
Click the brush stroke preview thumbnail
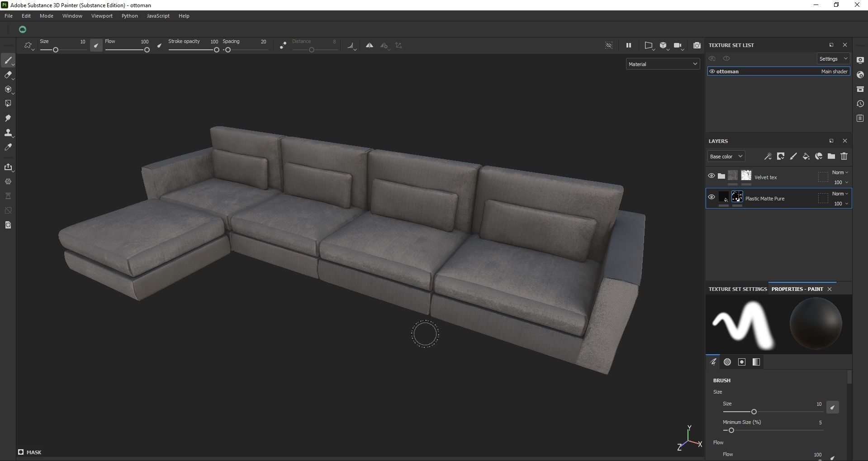pyautogui.click(x=743, y=325)
